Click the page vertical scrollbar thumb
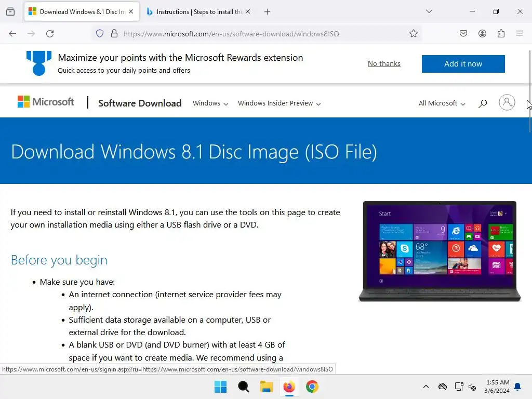Image resolution: width=532 pixels, height=399 pixels. (529, 91)
